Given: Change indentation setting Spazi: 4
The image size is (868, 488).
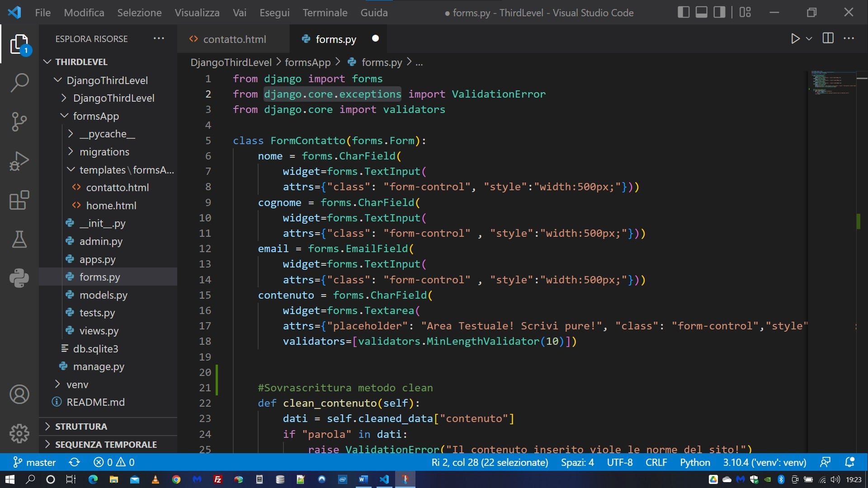Looking at the screenshot, I should pos(577,462).
